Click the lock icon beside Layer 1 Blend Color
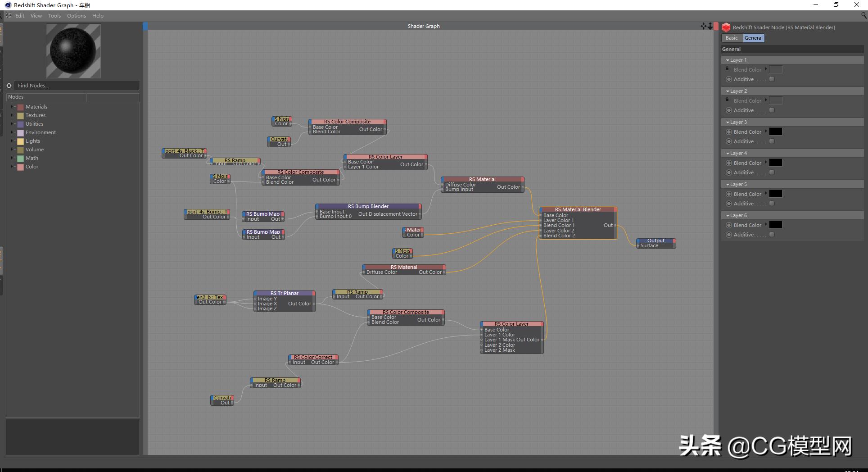Image resolution: width=868 pixels, height=472 pixels. (727, 69)
